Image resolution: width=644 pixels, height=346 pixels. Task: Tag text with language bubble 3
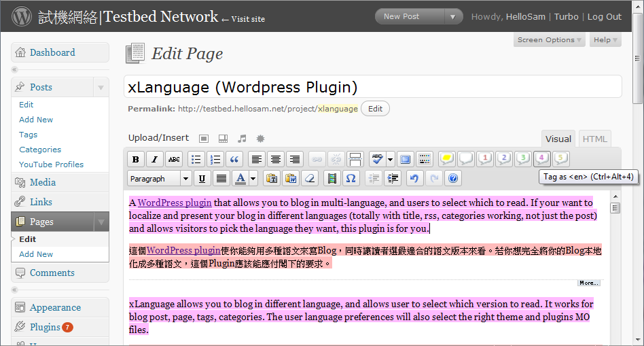click(522, 158)
